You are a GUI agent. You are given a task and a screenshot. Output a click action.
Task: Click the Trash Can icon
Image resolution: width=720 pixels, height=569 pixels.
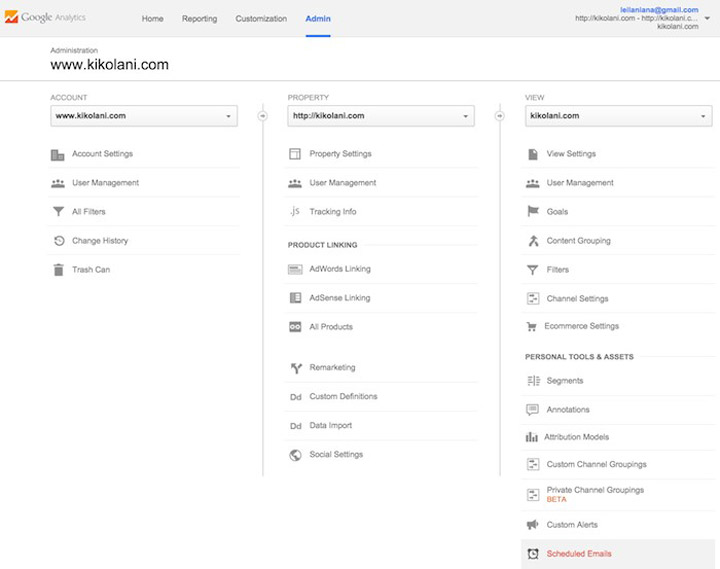click(58, 270)
